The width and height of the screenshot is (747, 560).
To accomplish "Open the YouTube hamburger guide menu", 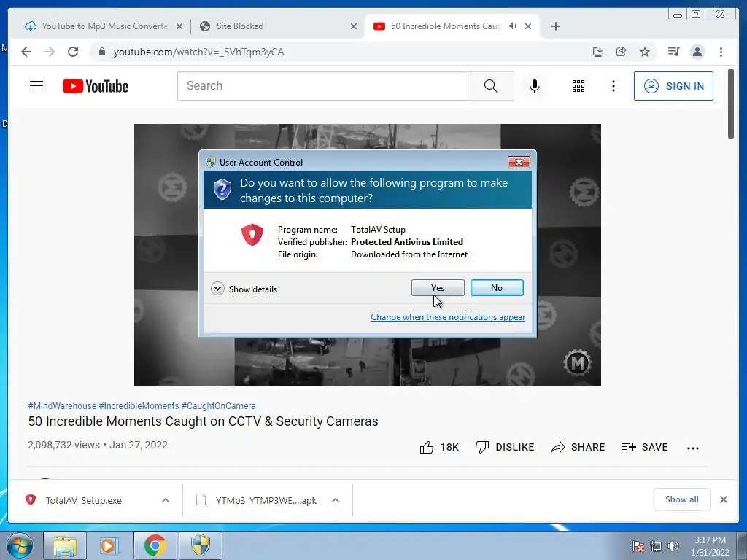I will [36, 86].
